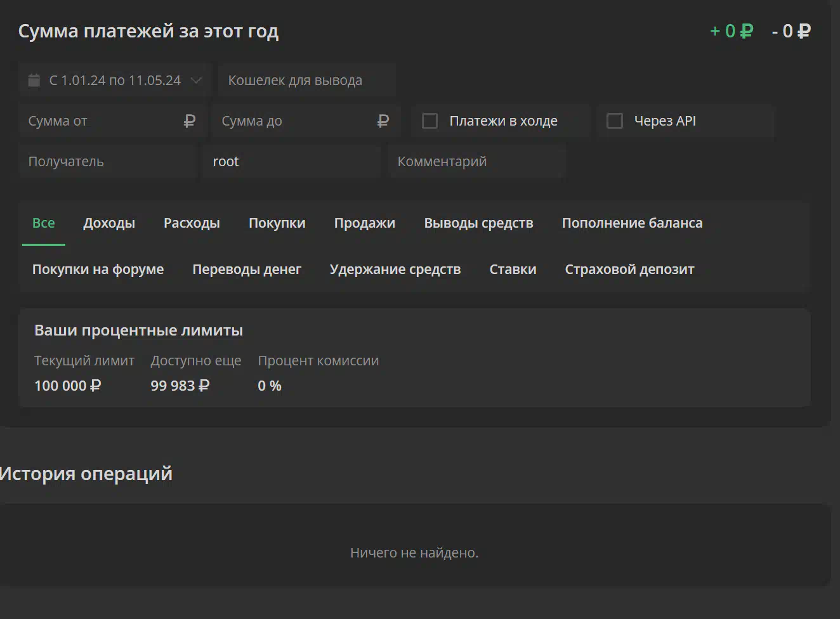Click the Получатель input field
Image resolution: width=840 pixels, height=619 pixels.
tap(108, 162)
